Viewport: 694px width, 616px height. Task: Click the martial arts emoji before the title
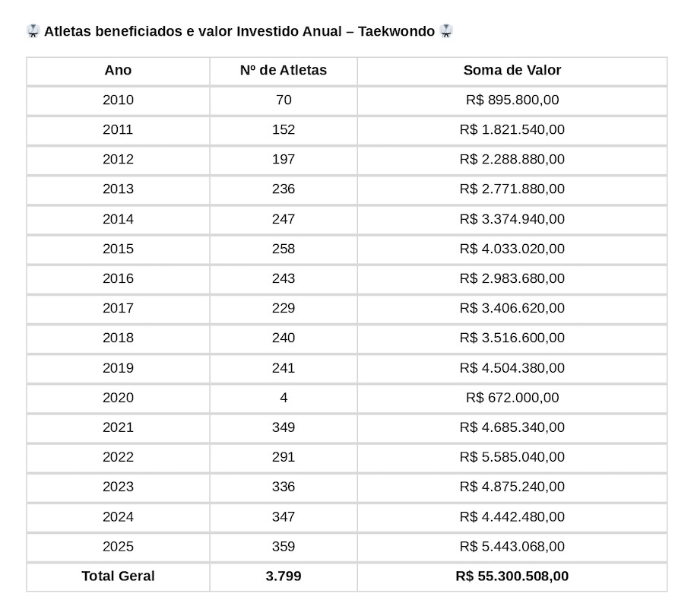pos(33,31)
